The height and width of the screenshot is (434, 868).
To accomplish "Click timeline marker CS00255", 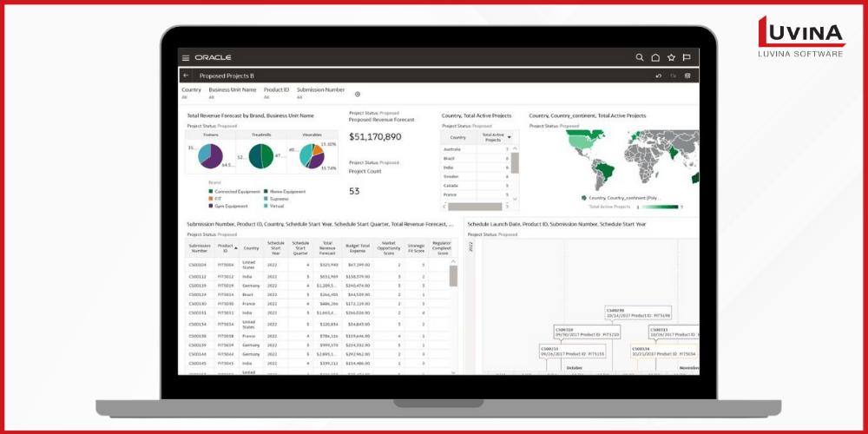I will 572,351.
